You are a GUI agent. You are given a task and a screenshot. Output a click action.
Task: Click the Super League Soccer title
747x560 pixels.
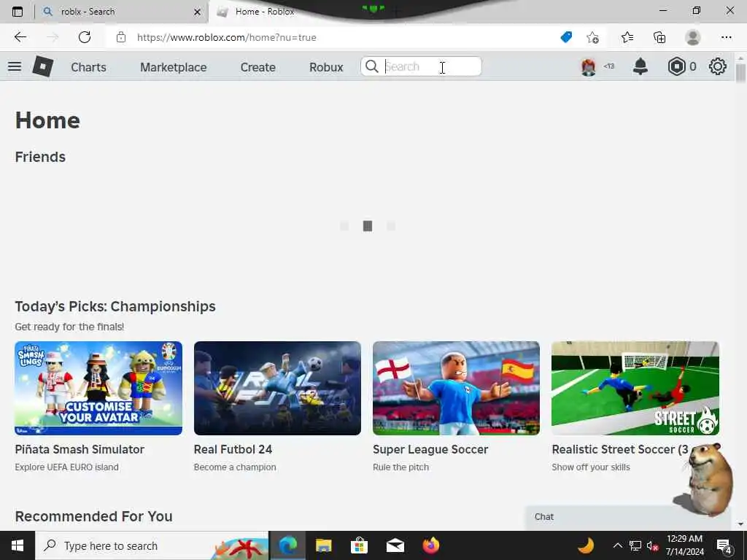(x=430, y=449)
